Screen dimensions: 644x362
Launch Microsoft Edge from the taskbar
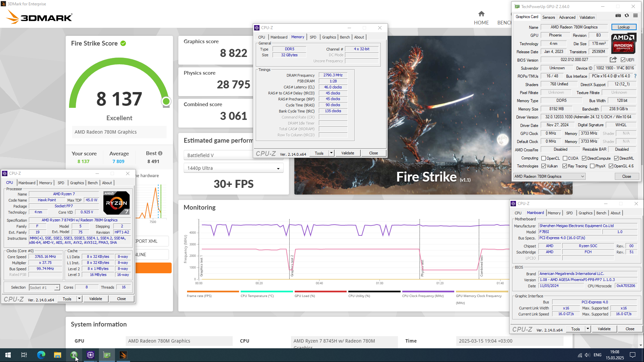coord(41,355)
